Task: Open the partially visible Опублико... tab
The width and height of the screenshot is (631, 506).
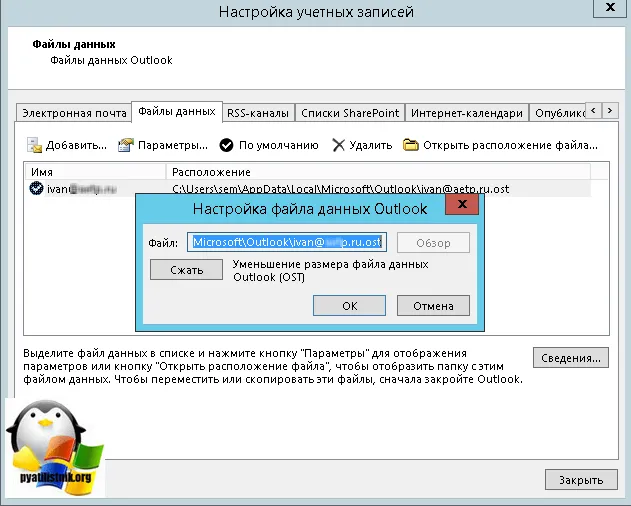Action: pos(559,113)
